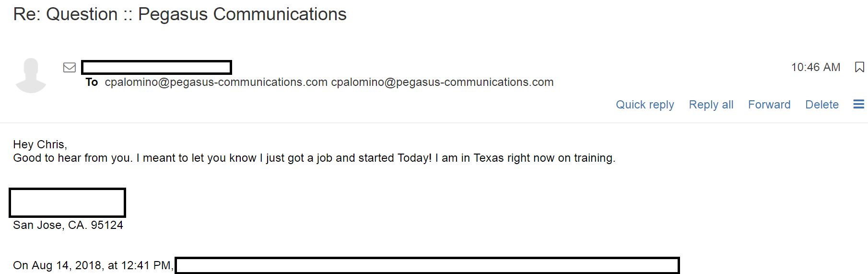Click the Hey Chris greeting line
The image size is (868, 274).
pyautogui.click(x=40, y=144)
